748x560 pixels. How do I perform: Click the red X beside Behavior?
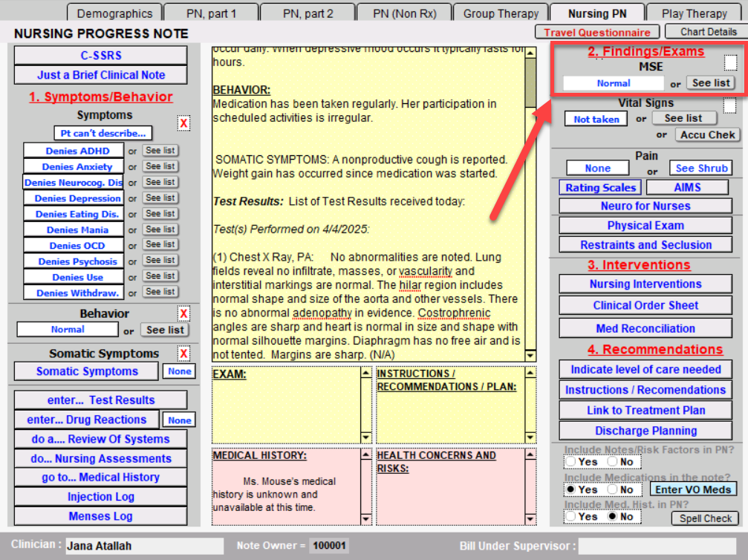[x=183, y=313]
